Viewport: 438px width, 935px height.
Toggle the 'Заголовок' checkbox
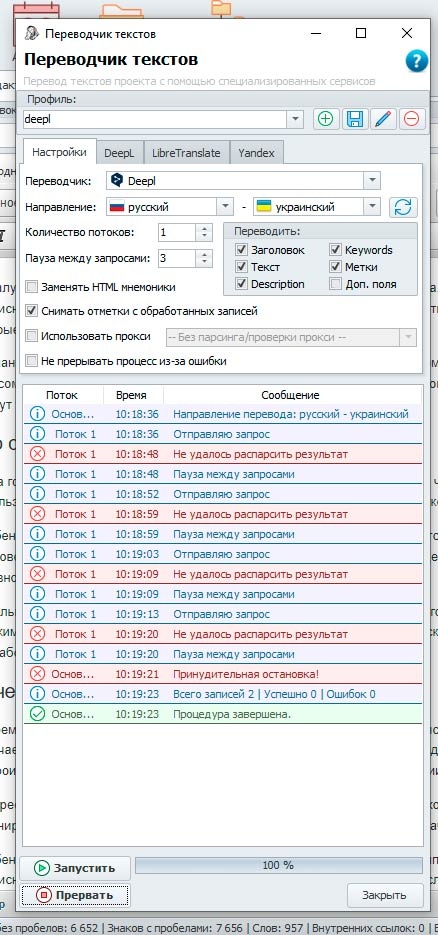(x=241, y=250)
